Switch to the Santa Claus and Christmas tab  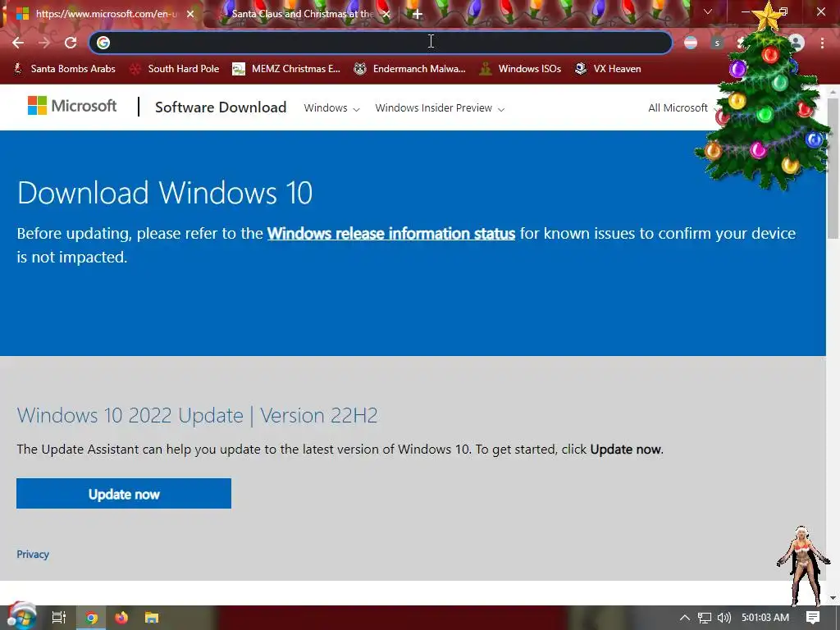click(x=301, y=14)
